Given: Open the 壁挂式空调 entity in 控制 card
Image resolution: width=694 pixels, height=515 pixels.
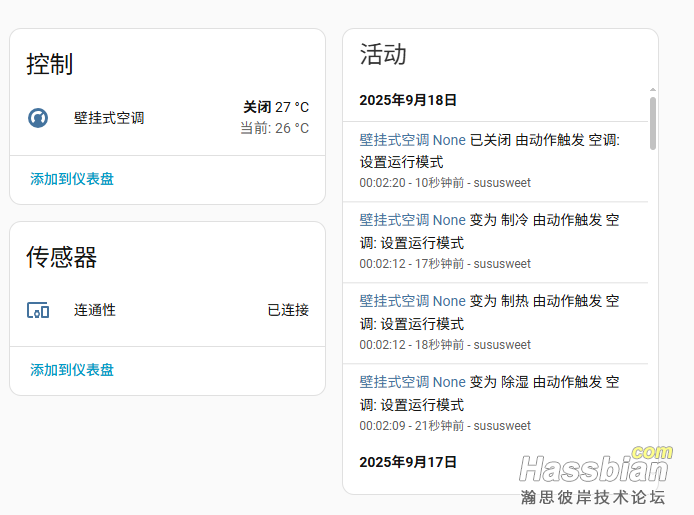Looking at the screenshot, I should (x=109, y=118).
